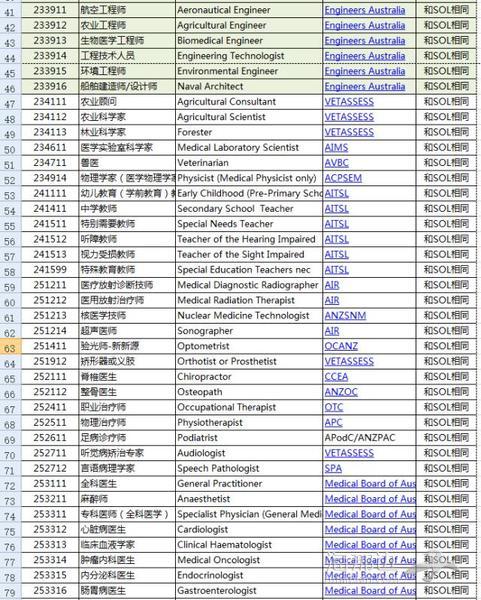
Task: Open VETASSESS link for Audiologist
Action: tap(349, 453)
